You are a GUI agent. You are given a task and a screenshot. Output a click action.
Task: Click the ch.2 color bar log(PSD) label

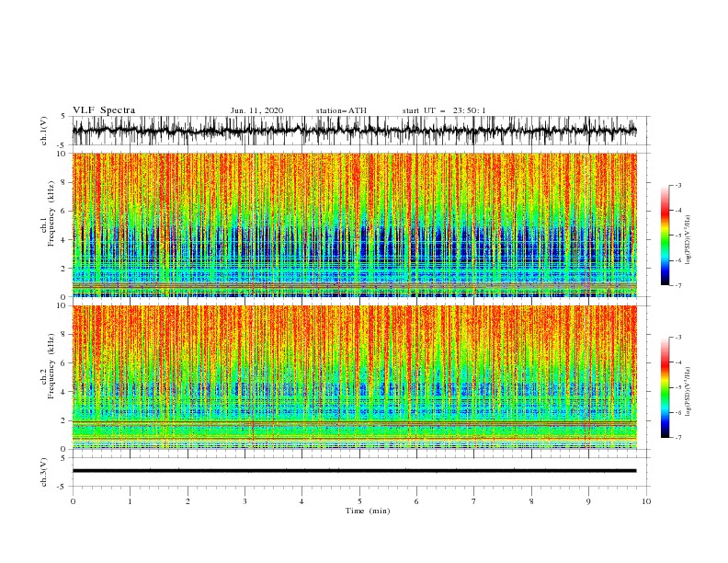pyautogui.click(x=689, y=392)
